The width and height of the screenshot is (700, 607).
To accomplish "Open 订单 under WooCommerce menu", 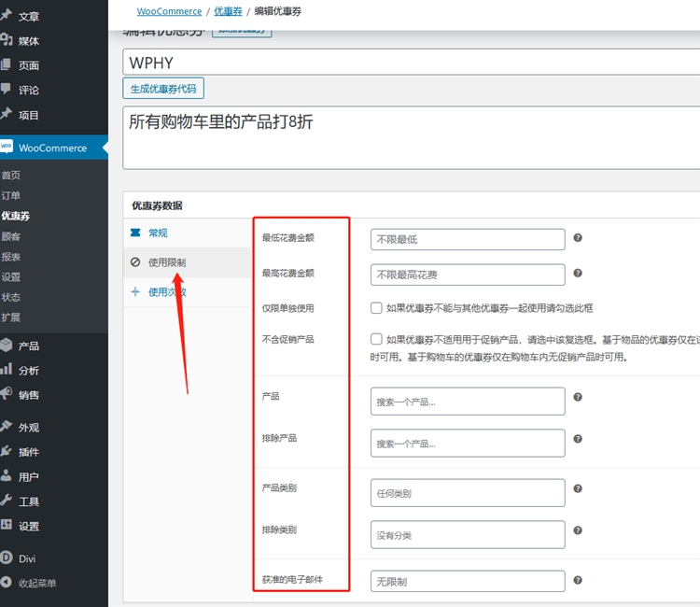I will coord(10,195).
